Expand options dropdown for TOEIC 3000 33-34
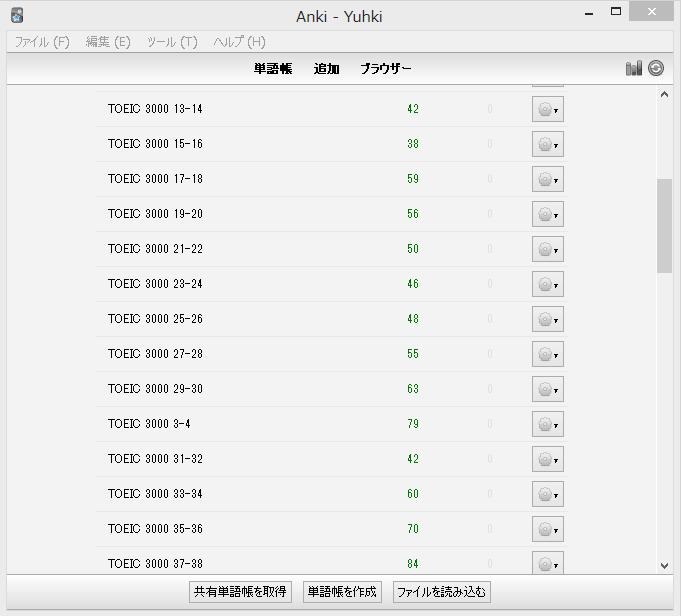Screen dimensions: 681x616 tap(556, 495)
